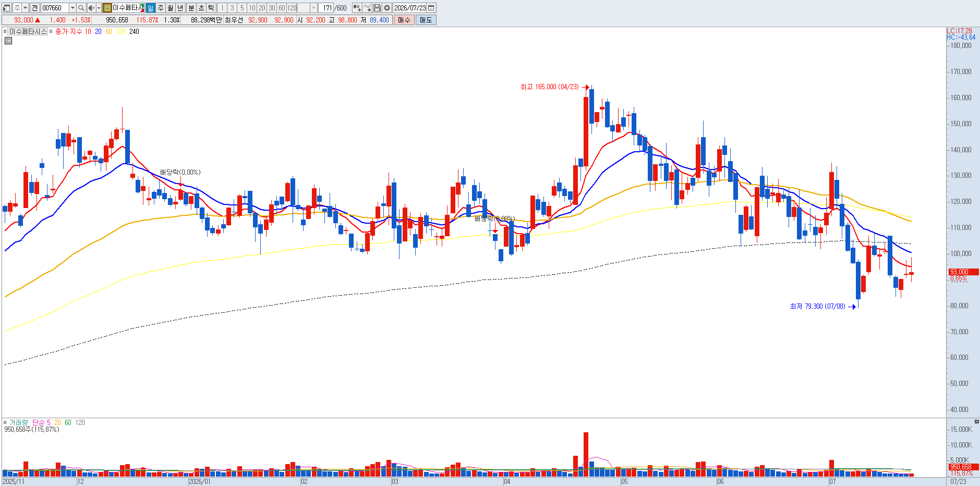Expand the stock code dropdown arrow
980x486 pixels.
pos(72,8)
